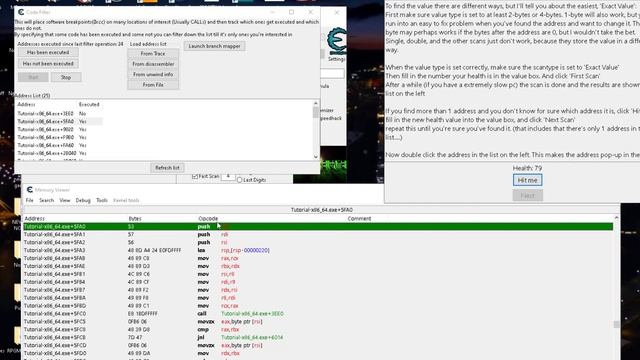
Task: Click the Memory Viewer scrollbar up arrow
Action: [x=616, y=218]
